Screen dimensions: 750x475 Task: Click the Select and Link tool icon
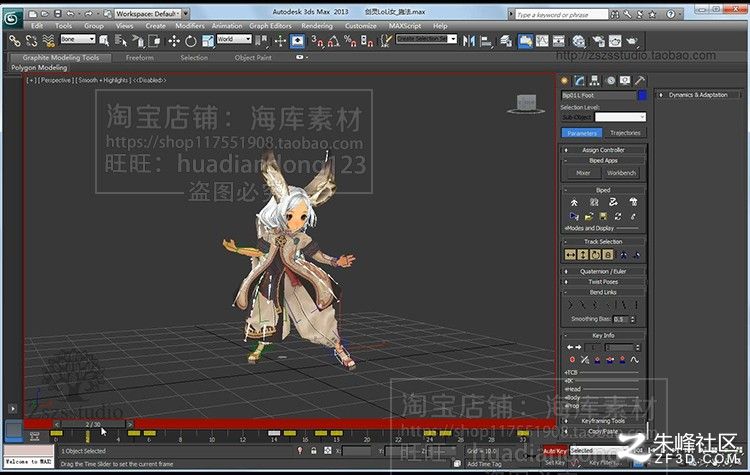pyautogui.click(x=15, y=42)
